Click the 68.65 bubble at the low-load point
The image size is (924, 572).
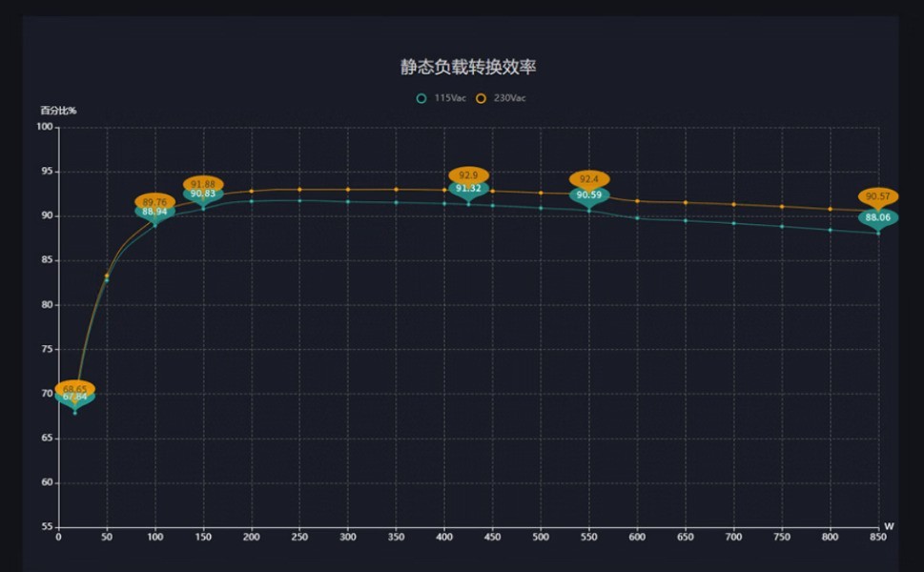[x=75, y=389]
